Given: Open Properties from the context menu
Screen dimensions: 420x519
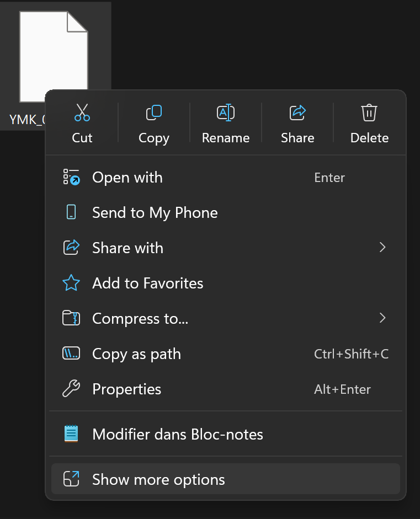Looking at the screenshot, I should [127, 389].
